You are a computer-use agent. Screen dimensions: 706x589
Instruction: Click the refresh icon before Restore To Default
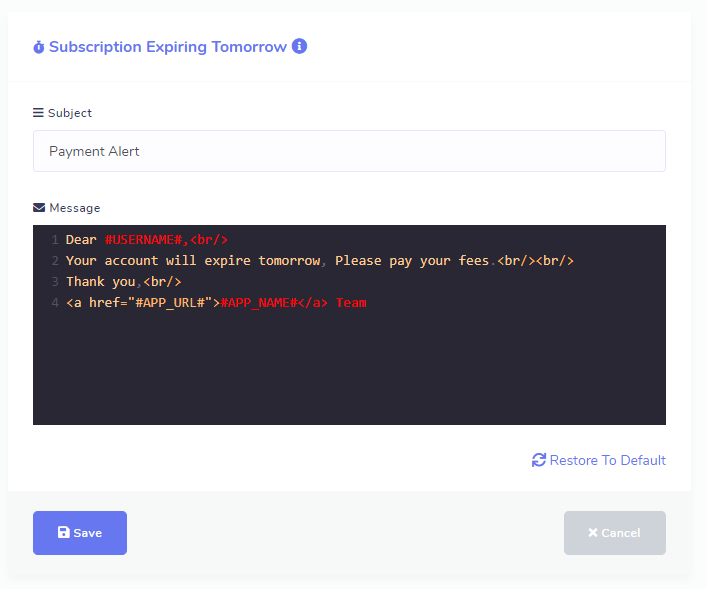pyautogui.click(x=539, y=460)
